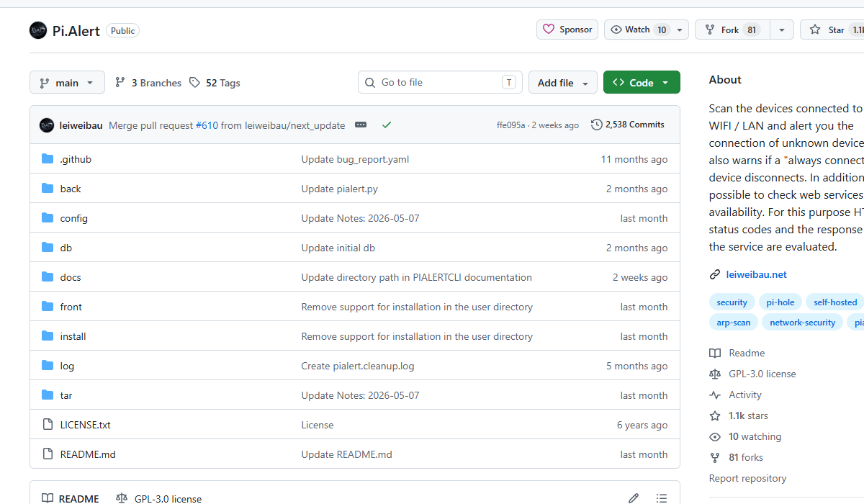This screenshot has width=864, height=504.
Task: Open the tar directory link
Action: (66, 395)
